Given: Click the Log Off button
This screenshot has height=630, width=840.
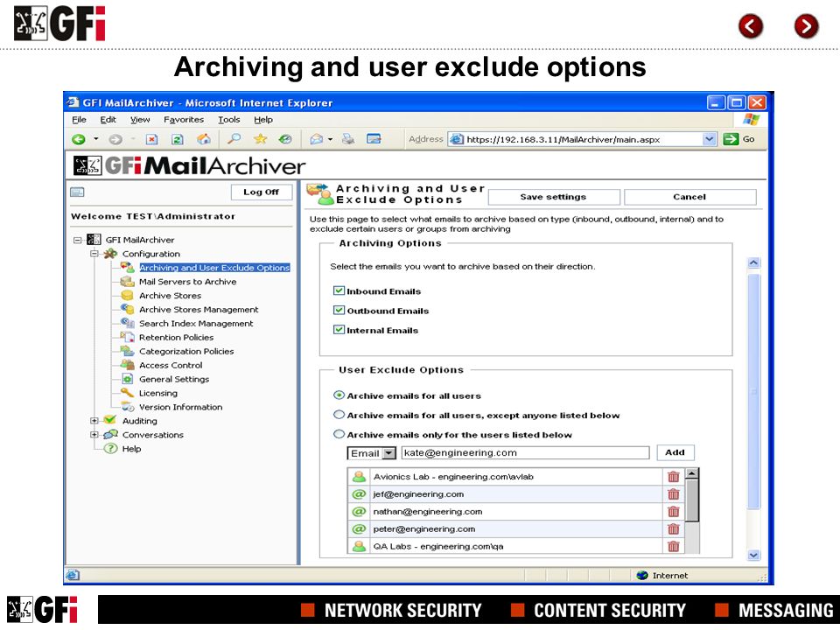Looking at the screenshot, I should pos(262,192).
